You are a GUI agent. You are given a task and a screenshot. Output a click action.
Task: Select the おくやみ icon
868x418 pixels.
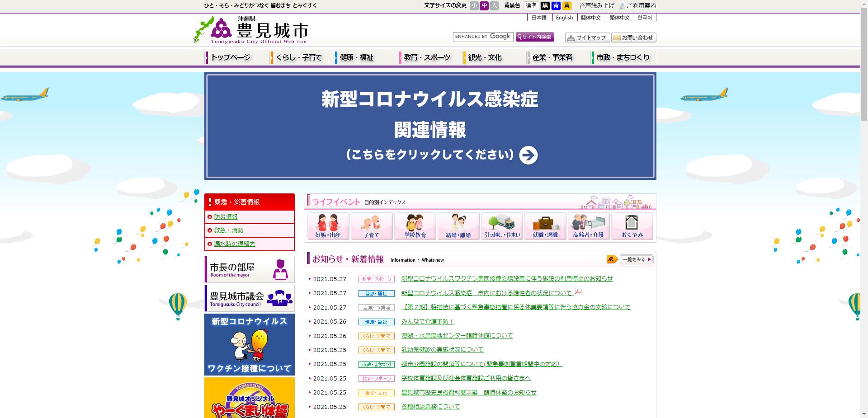(x=632, y=226)
